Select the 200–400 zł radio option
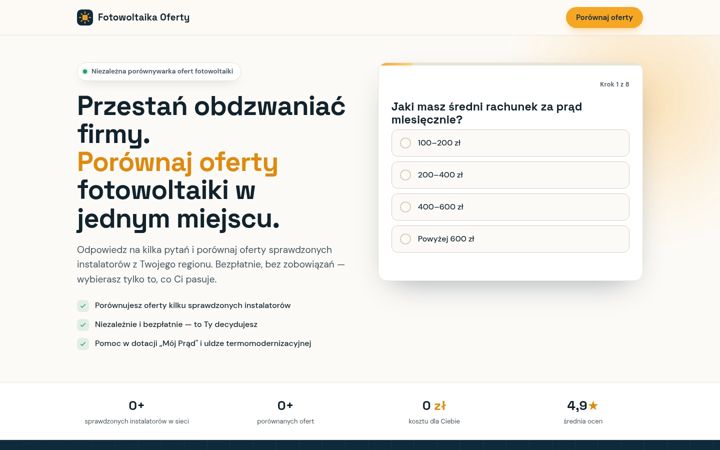 (510, 175)
